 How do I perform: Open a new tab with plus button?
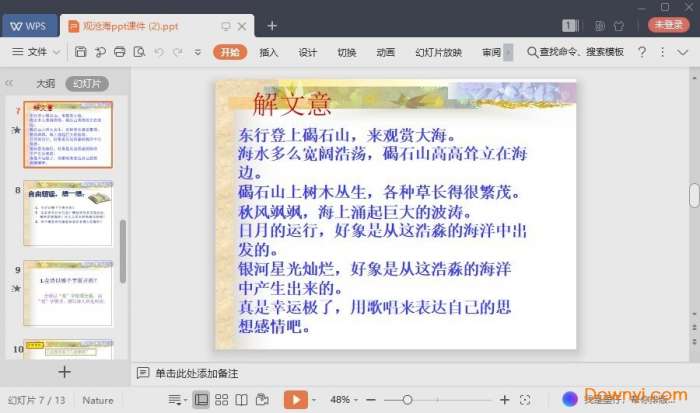pos(272,26)
